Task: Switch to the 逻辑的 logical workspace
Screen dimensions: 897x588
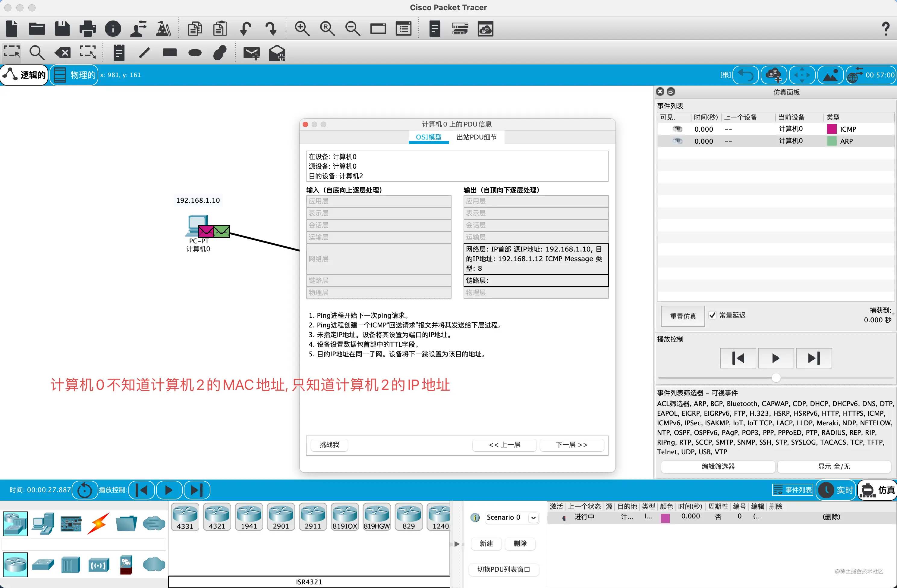Action: tap(24, 75)
